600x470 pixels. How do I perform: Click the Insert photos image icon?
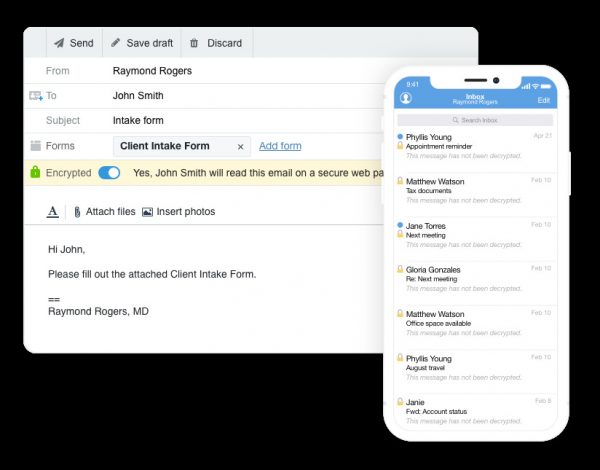click(x=147, y=212)
